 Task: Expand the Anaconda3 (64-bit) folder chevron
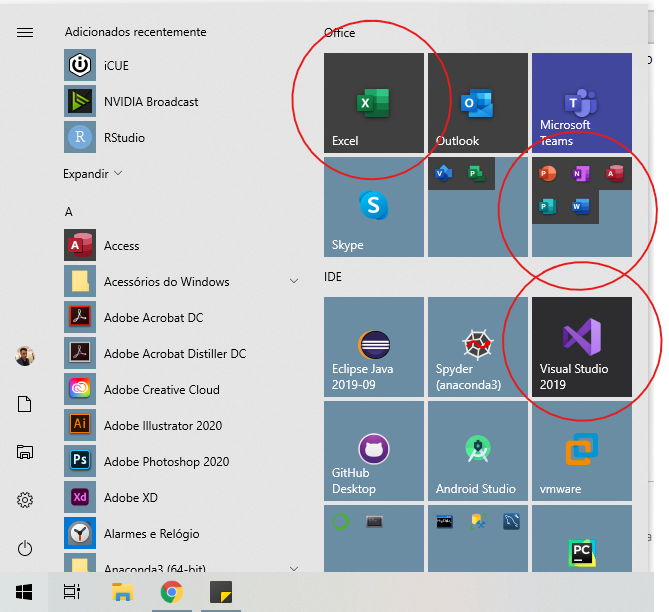[x=294, y=568]
